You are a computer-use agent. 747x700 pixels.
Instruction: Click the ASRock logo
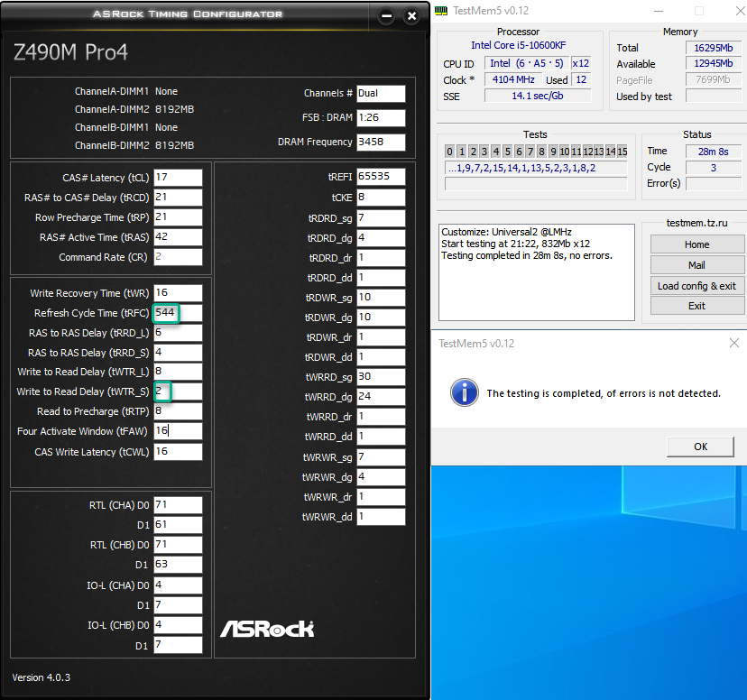tap(267, 629)
